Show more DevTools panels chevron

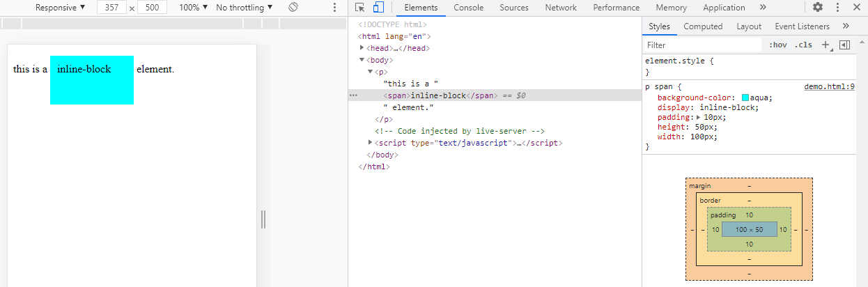pos(763,8)
